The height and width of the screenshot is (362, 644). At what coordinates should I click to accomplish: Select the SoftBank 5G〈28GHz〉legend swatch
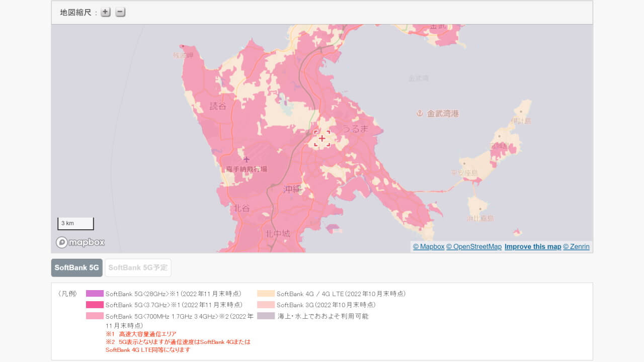(95, 293)
